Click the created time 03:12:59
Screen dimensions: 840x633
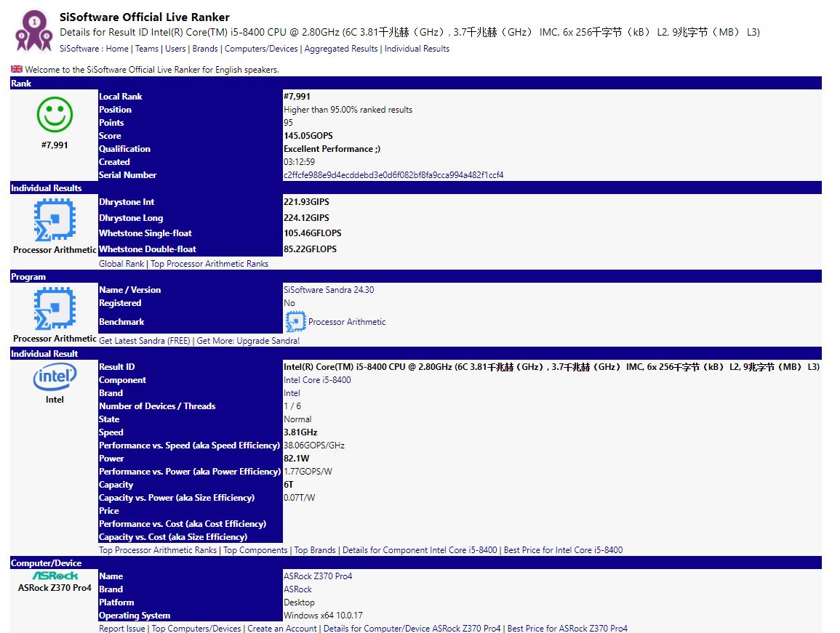coord(299,162)
